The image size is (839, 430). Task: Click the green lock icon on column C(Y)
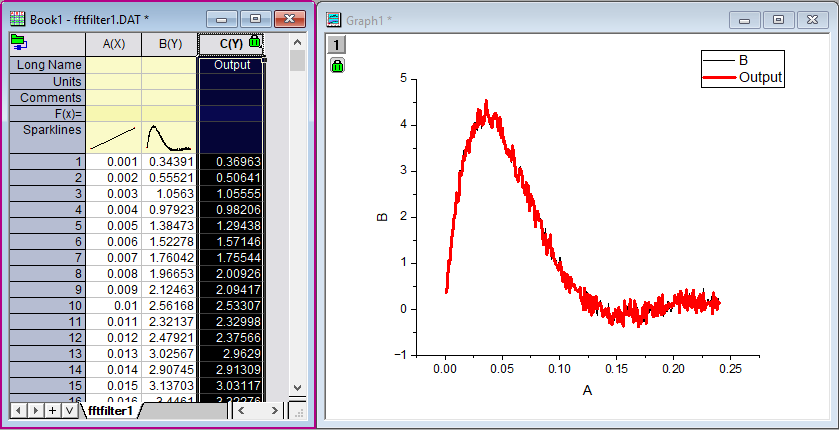pyautogui.click(x=255, y=42)
